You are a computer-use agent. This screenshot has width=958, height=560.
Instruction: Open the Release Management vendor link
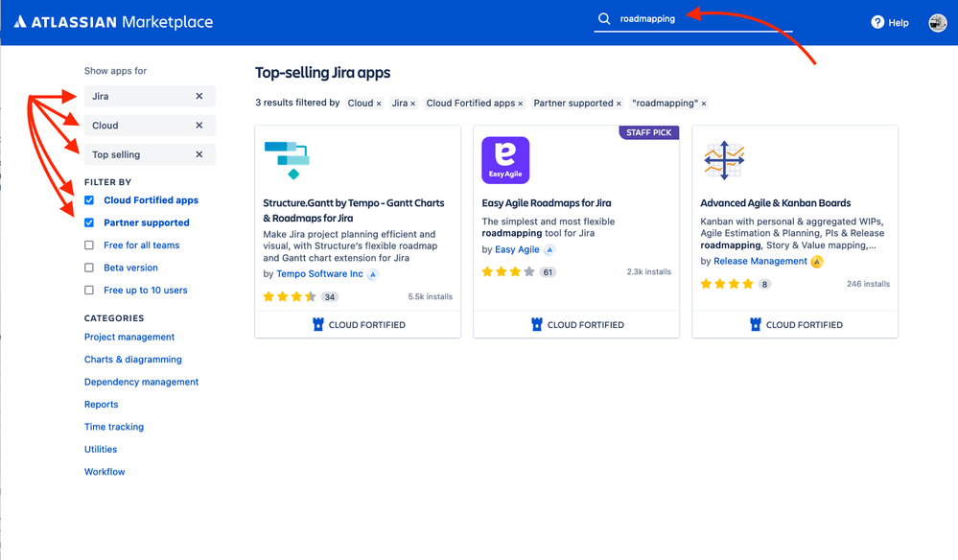tap(760, 261)
